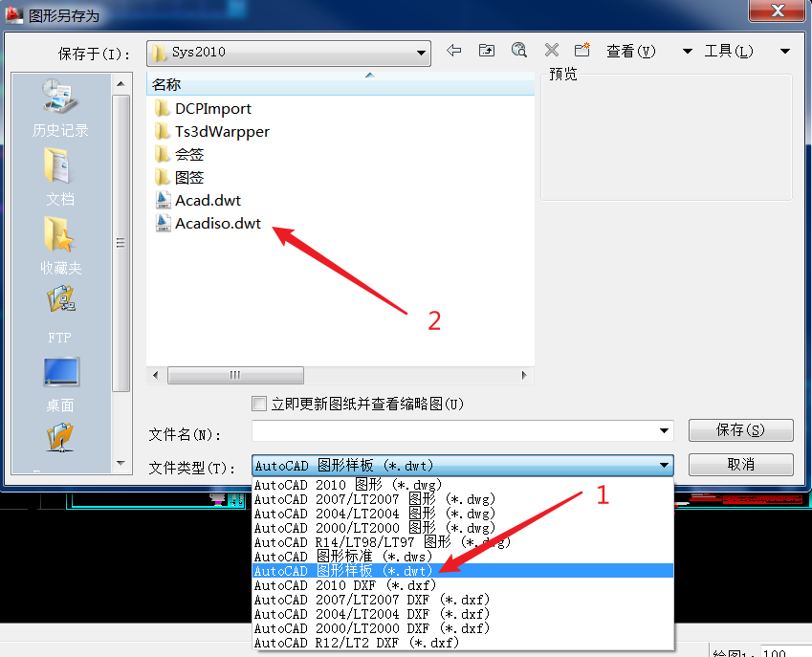This screenshot has width=812, height=657.
Task: Click the Search the Web icon
Action: click(519, 51)
